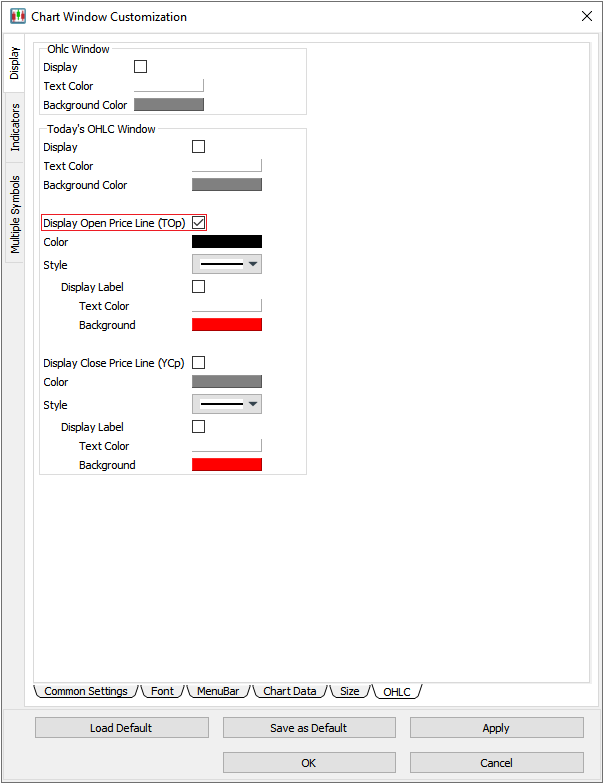Select the Font tab
604x784 pixels.
click(162, 691)
